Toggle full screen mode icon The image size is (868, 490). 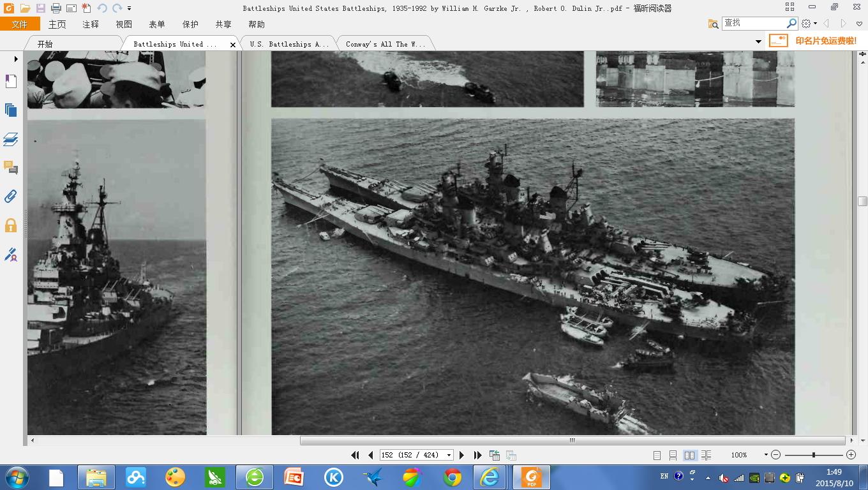tap(789, 7)
